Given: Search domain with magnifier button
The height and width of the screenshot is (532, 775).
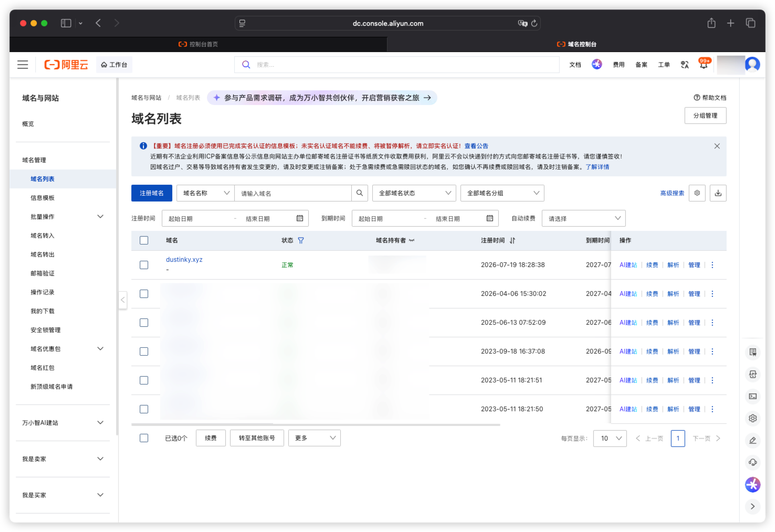Looking at the screenshot, I should click(359, 193).
